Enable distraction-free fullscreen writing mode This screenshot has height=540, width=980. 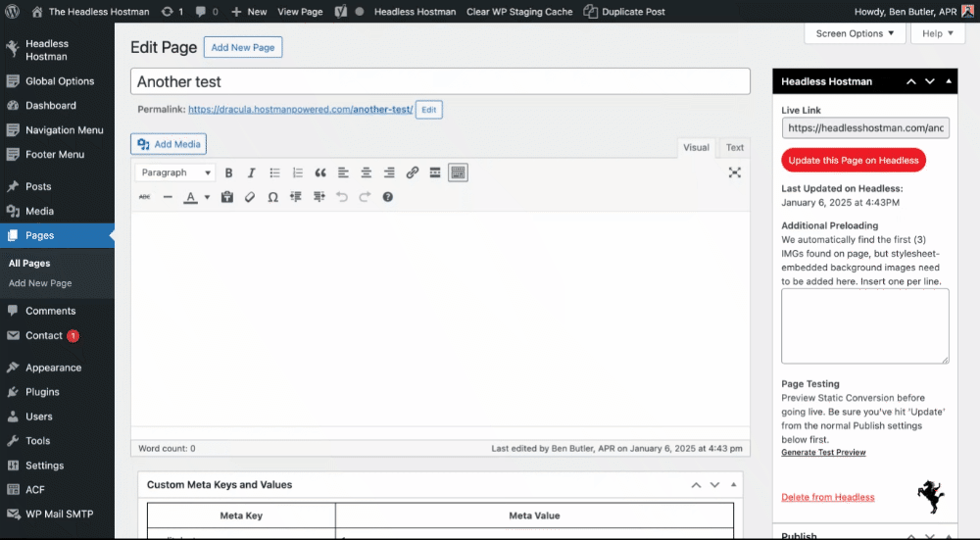tap(735, 172)
